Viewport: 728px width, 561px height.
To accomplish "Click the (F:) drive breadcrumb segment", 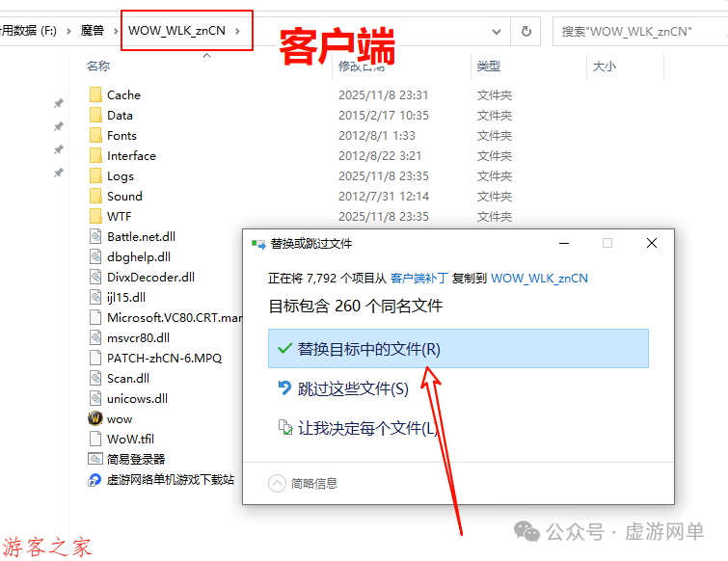I will (28, 31).
